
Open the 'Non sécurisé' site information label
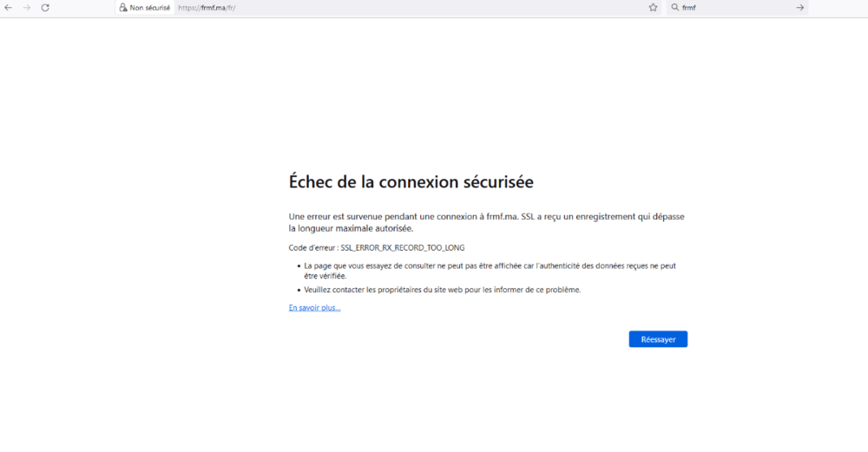pyautogui.click(x=149, y=8)
